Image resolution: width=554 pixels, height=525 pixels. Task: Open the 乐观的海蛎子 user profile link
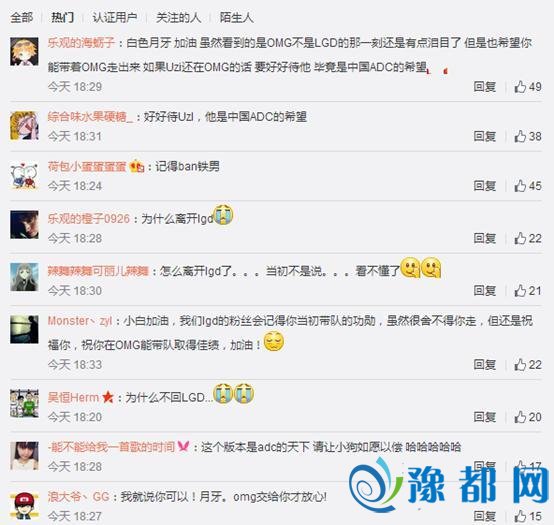click(81, 43)
